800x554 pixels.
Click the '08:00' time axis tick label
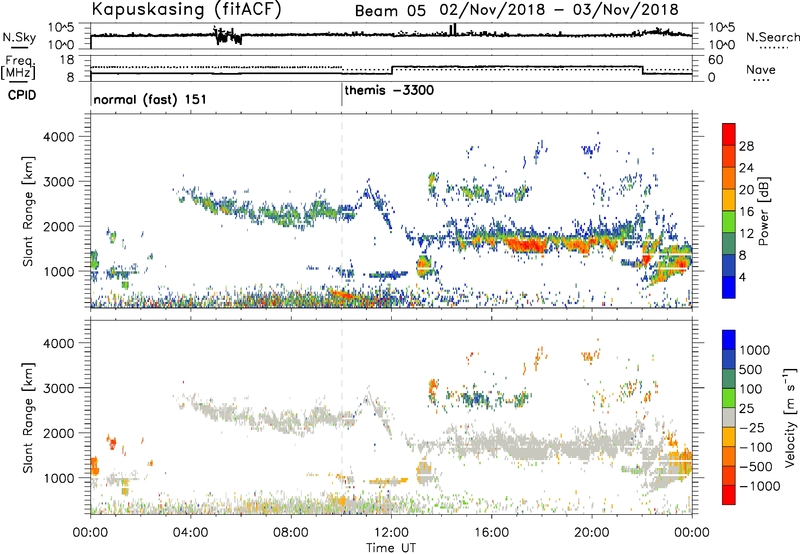coord(291,533)
